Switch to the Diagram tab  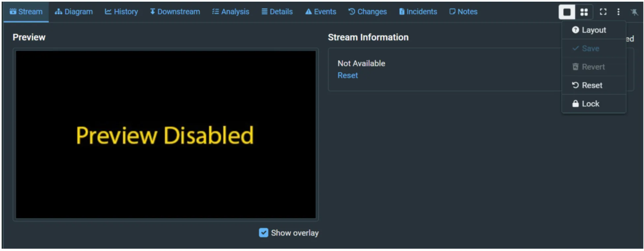[74, 12]
